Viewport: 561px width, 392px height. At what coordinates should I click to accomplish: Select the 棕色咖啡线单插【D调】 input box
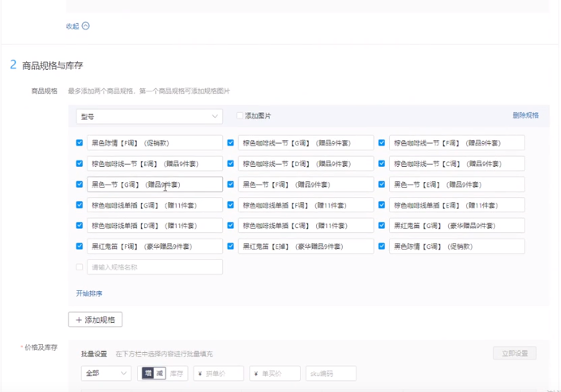pos(154,225)
